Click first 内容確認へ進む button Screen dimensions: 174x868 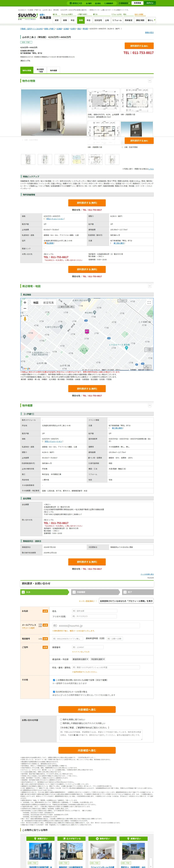click(87, 710)
